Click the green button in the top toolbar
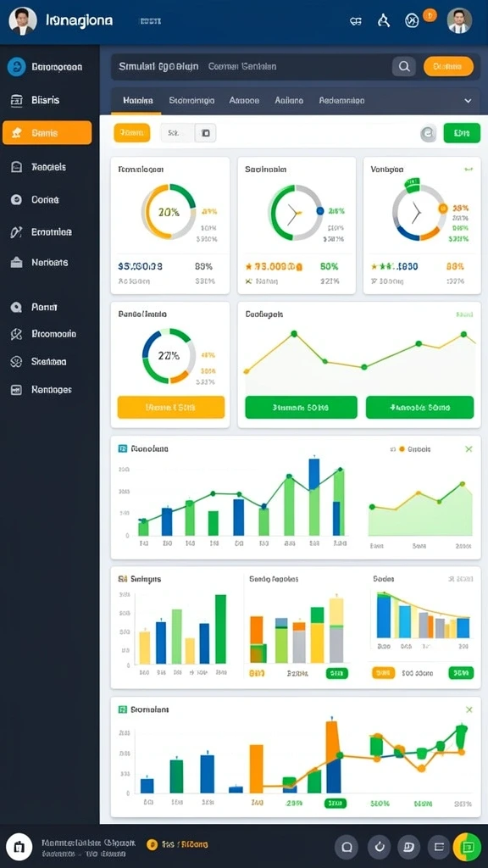Viewport: 488px width, 868px height. (462, 133)
